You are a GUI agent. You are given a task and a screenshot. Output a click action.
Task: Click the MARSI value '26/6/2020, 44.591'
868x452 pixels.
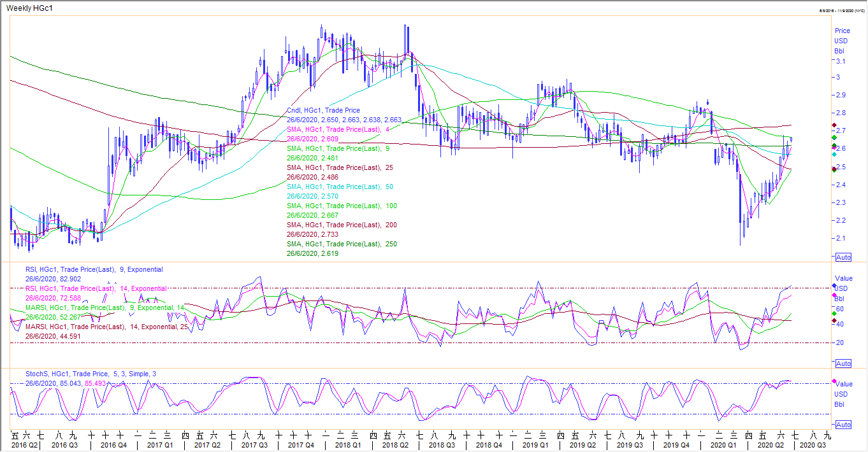[53, 336]
